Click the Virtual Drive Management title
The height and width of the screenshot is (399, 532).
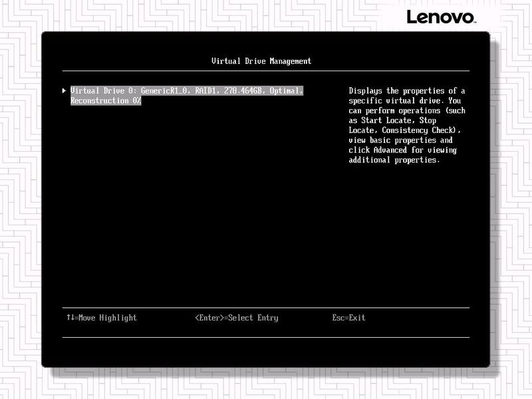(261, 61)
